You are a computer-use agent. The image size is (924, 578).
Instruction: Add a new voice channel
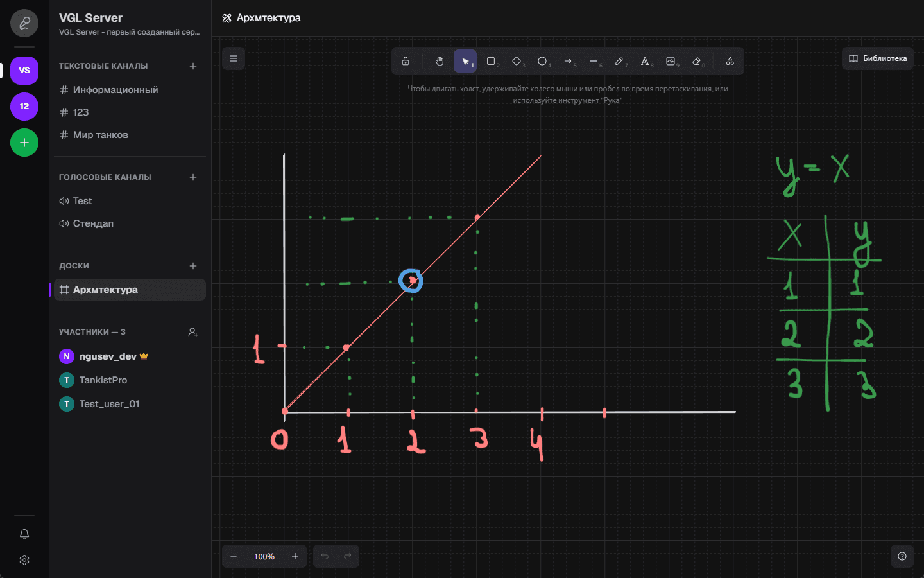[x=193, y=177]
